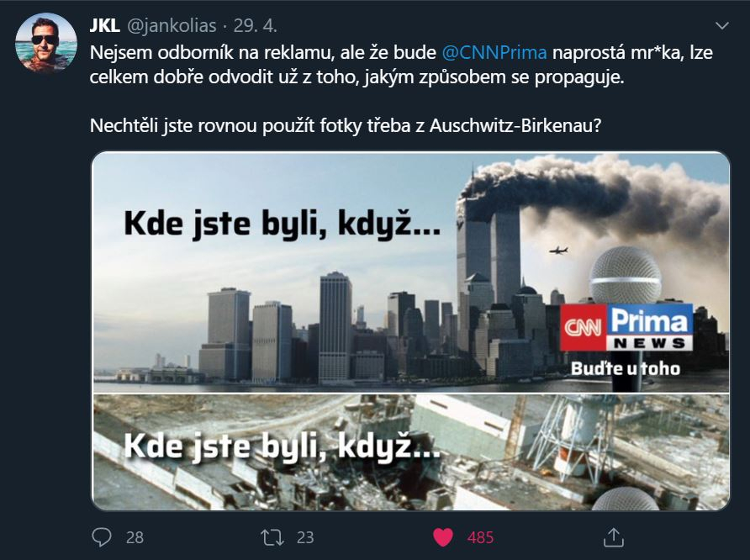Click the JKL display name

(104, 26)
